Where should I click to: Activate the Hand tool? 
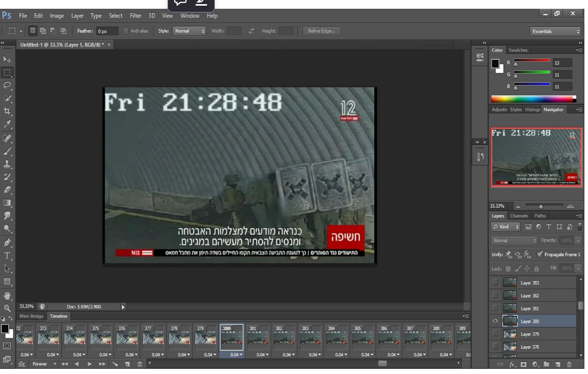tap(7, 295)
